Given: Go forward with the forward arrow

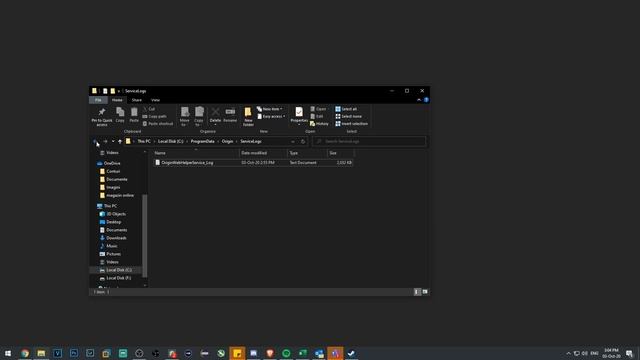Looking at the screenshot, I should pos(105,141).
